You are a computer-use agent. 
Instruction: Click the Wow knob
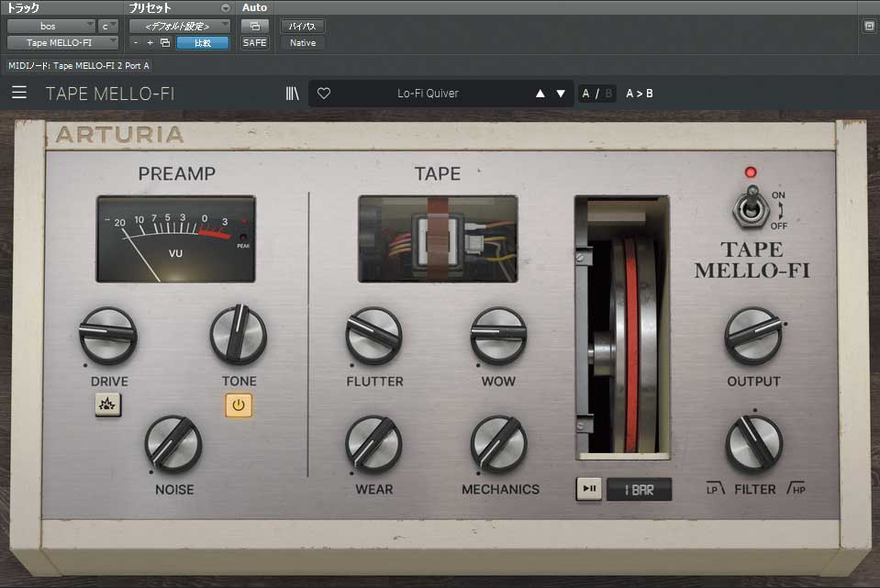[498, 336]
